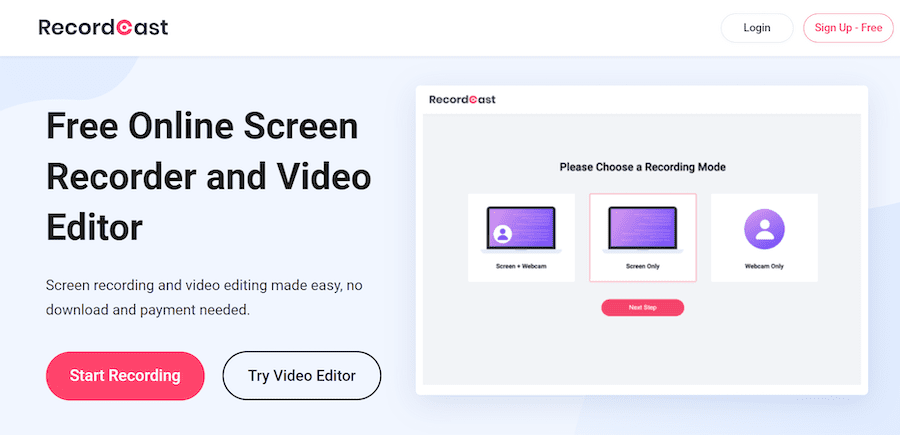Click the "Screen Only" label

click(643, 266)
